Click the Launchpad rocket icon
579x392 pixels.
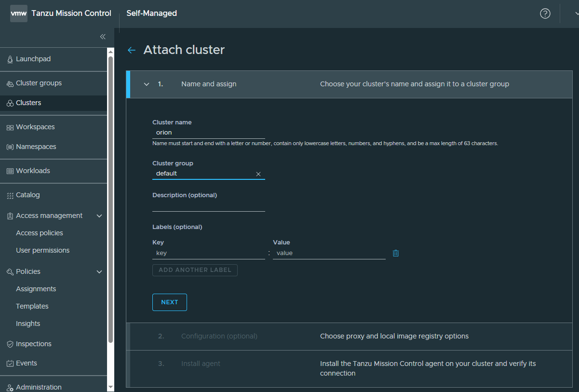(10, 59)
